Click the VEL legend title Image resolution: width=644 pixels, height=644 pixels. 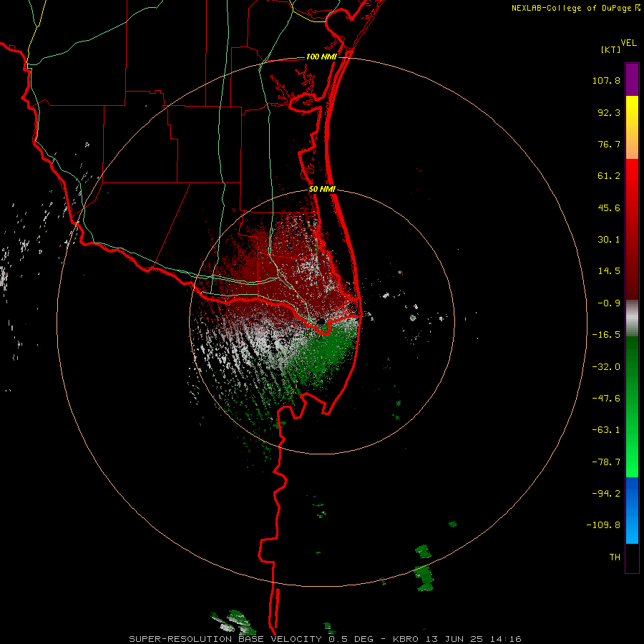[628, 43]
